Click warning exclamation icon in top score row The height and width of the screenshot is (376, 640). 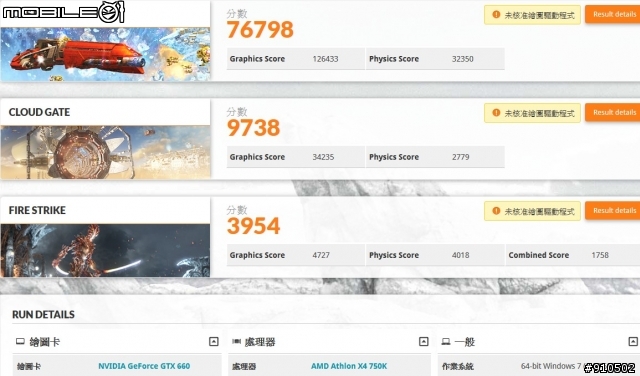[496, 15]
